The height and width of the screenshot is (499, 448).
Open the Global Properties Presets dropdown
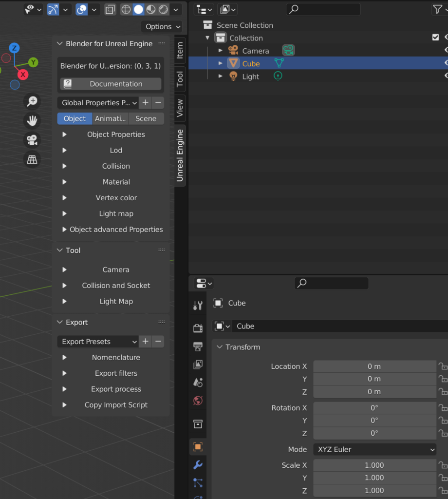click(98, 103)
